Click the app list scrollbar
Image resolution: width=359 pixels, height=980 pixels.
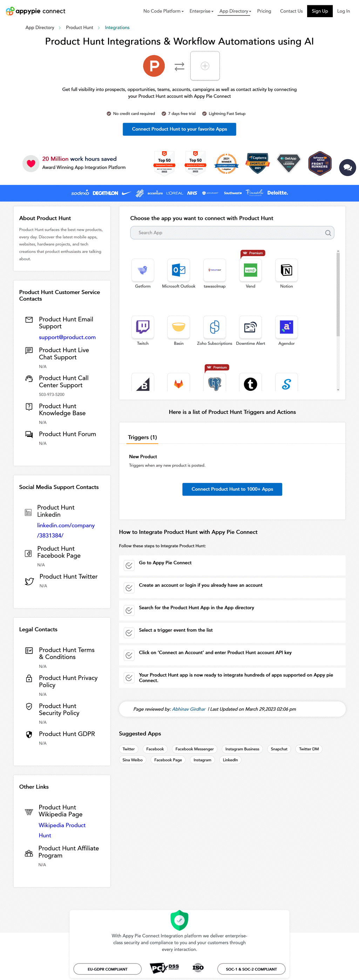(338, 293)
